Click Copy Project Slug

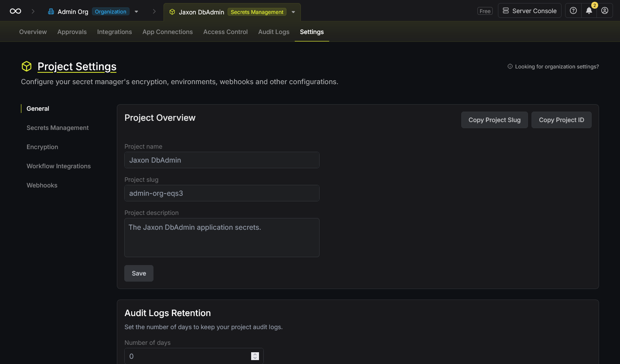tap(494, 119)
